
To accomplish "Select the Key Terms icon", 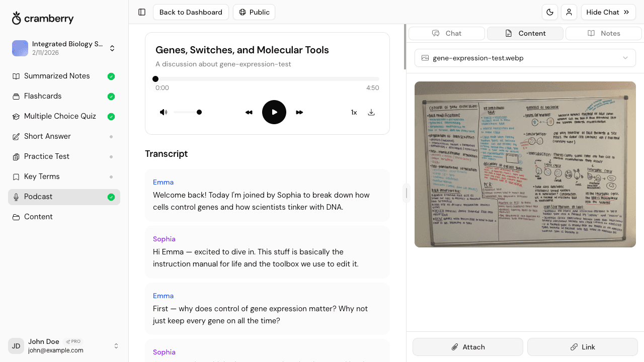I will coord(17,176).
